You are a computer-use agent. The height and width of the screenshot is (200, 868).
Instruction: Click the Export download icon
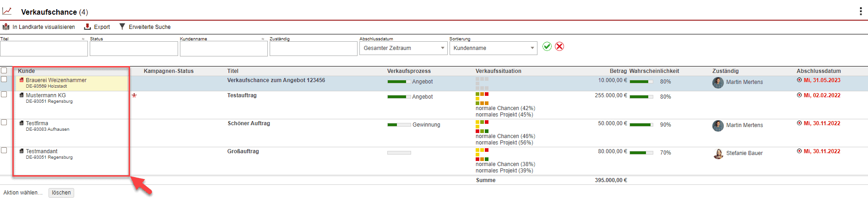(x=87, y=27)
